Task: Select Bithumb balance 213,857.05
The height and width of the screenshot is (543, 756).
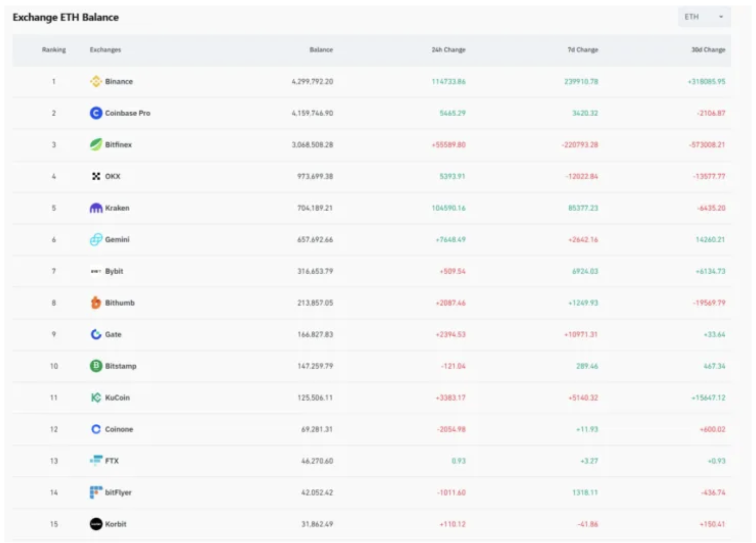Action: pos(315,303)
